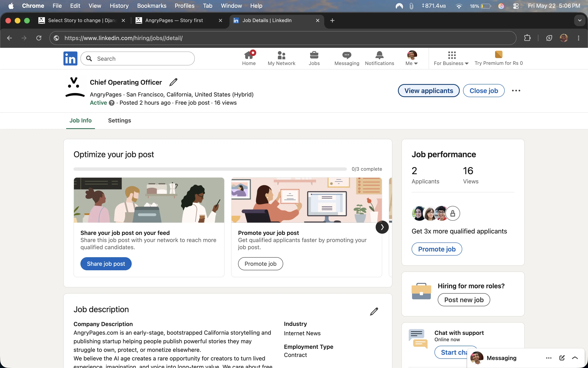Click Try Premium for Rs 0
This screenshot has width=588, height=368.
[499, 58]
